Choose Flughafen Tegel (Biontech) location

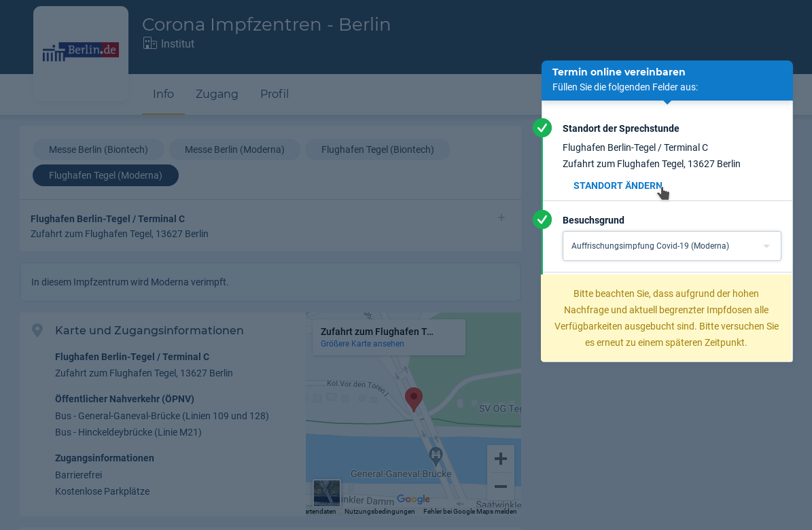point(377,149)
